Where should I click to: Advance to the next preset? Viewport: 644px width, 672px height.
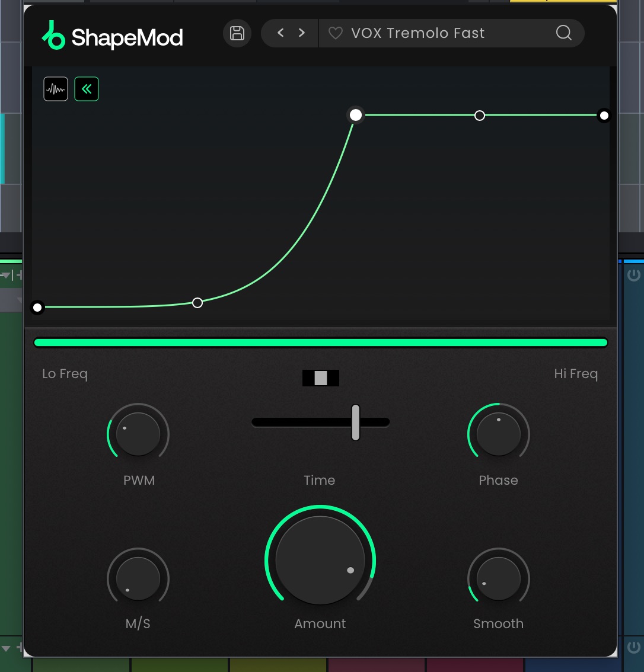point(302,33)
